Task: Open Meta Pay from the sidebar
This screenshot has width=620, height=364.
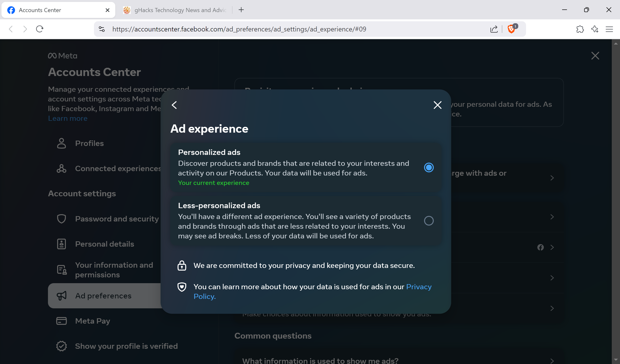Action: [93, 321]
